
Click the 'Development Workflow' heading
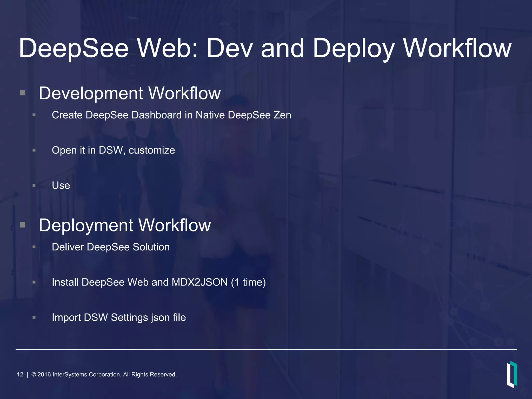[x=130, y=93]
